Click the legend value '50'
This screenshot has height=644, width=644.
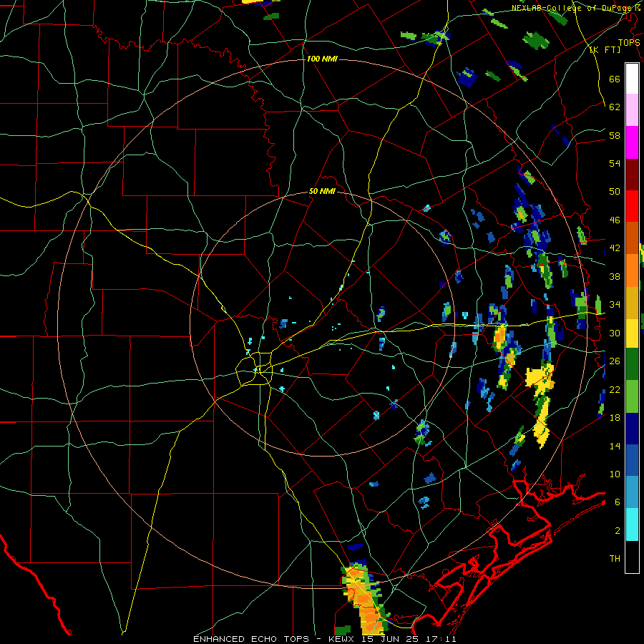[x=615, y=192]
